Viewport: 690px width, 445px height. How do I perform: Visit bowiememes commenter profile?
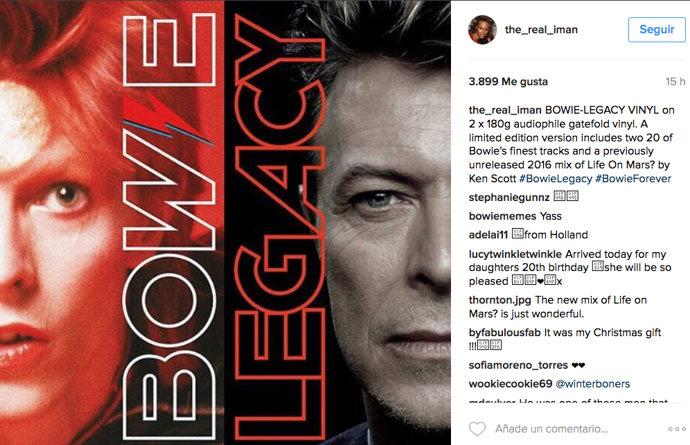point(502,216)
